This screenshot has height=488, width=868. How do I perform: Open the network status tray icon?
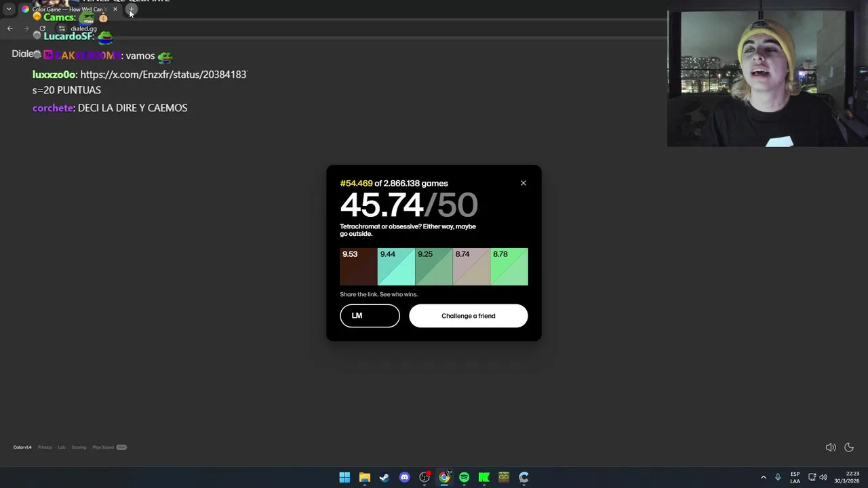pos(812,477)
